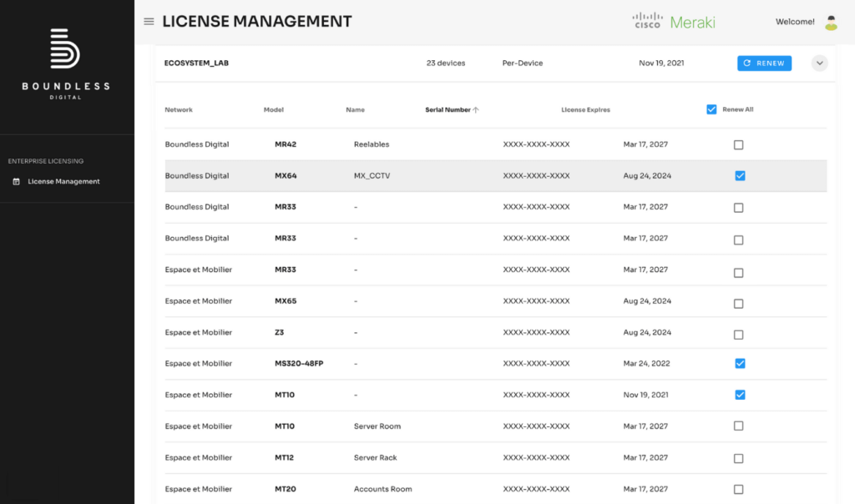Click the Cisco logo in the header

pyautogui.click(x=645, y=21)
